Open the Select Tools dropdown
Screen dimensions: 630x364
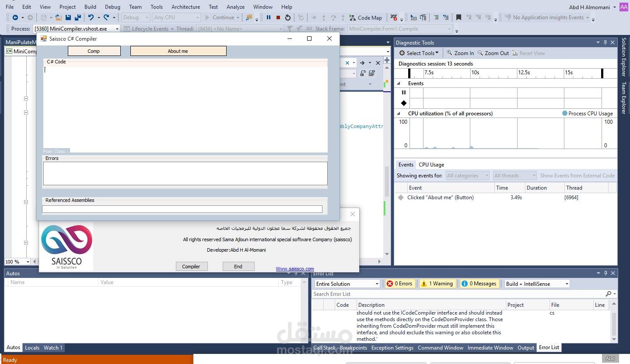click(x=418, y=53)
